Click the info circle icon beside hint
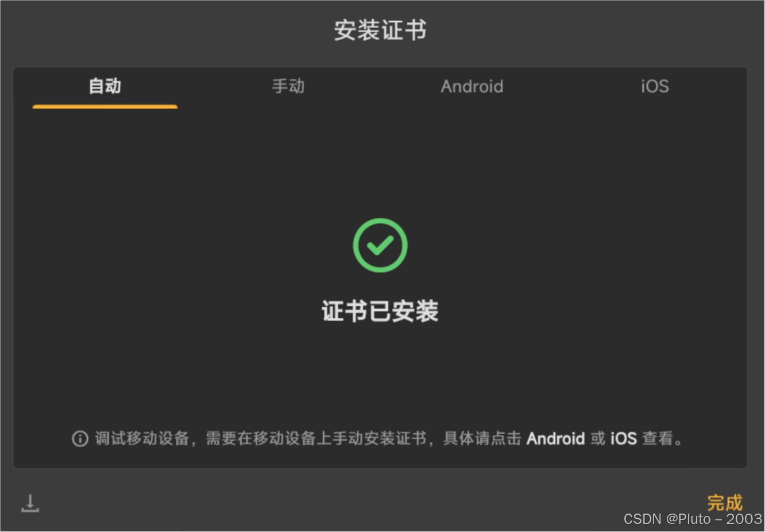Viewport: 765px width, 532px height. pyautogui.click(x=80, y=439)
